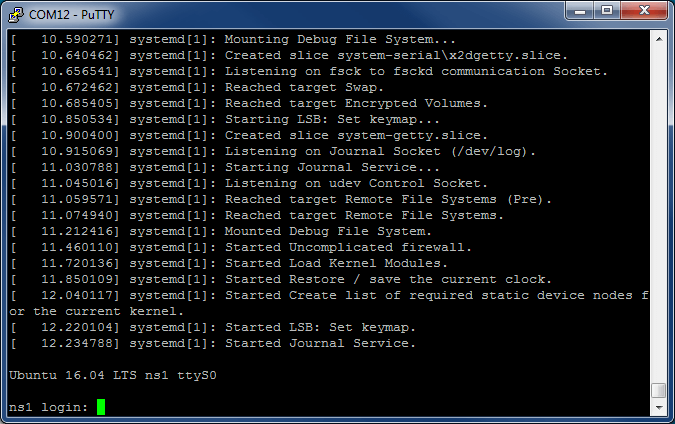This screenshot has width=675, height=424.
Task: Click the scrollbar up arrow
Action: coord(659,39)
